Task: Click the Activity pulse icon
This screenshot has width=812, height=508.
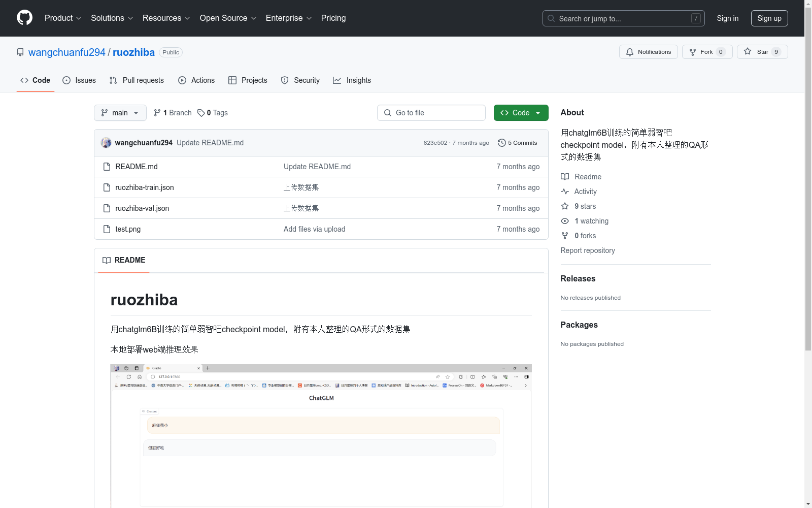Action: pos(565,192)
